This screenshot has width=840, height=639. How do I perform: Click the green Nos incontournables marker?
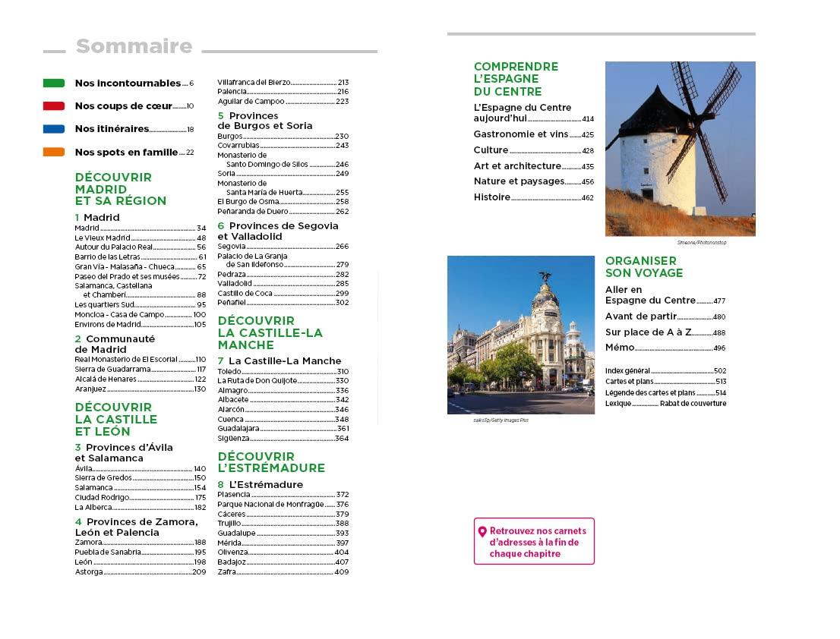[x=55, y=83]
